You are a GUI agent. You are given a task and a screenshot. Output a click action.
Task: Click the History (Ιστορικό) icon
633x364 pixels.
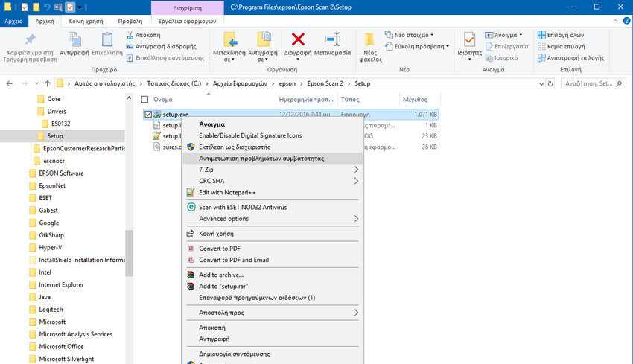489,58
